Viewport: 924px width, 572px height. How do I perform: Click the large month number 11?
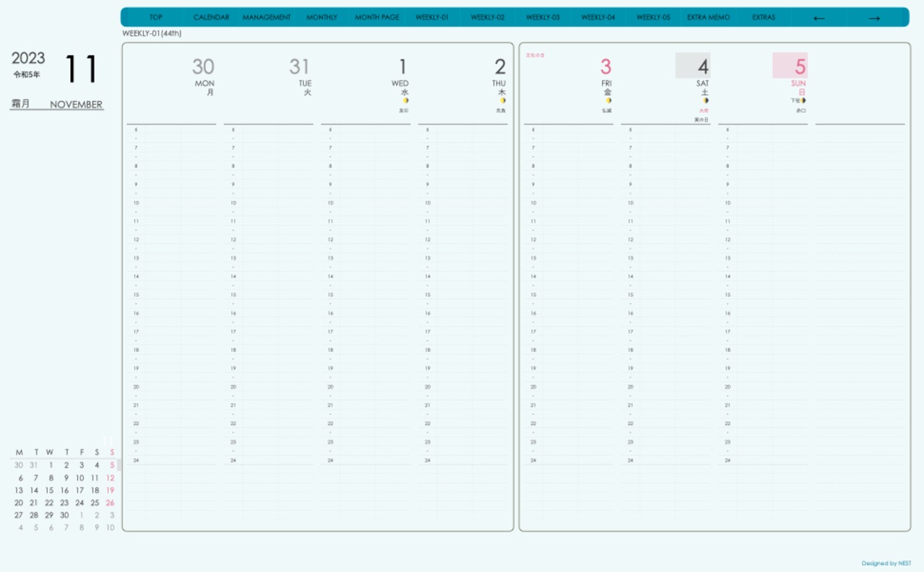pos(81,69)
